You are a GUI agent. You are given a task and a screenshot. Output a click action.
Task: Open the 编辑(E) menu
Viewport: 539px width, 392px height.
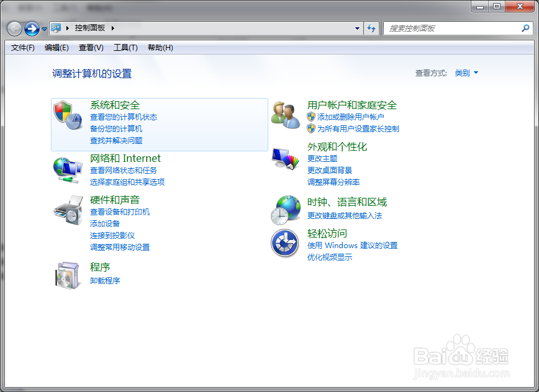(x=57, y=48)
